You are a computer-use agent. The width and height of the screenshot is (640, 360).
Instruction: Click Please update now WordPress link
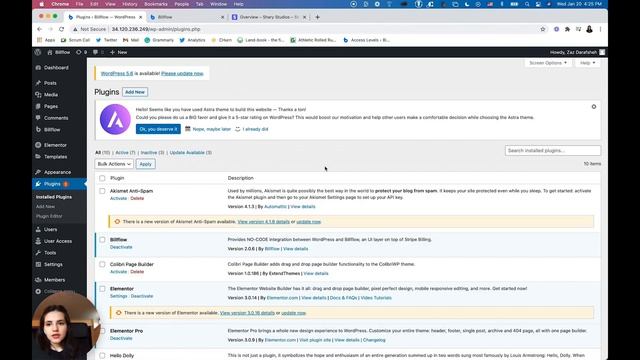point(182,73)
